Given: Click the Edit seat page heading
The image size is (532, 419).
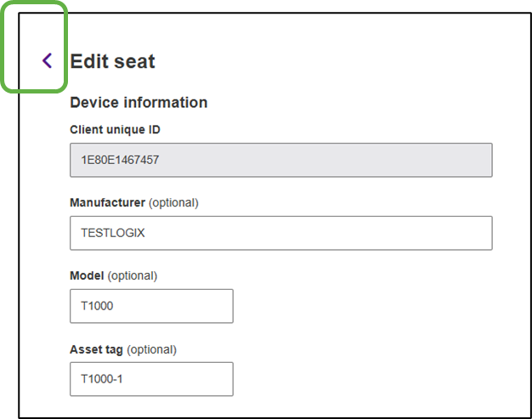Looking at the screenshot, I should point(112,61).
